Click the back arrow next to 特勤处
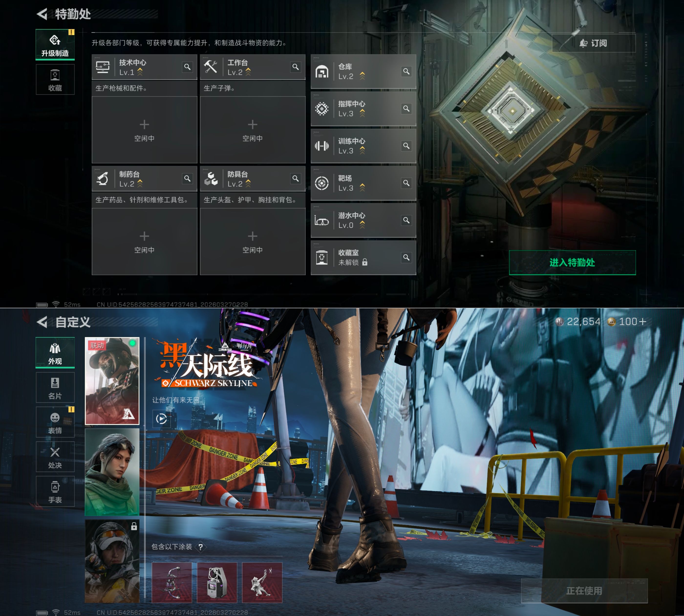This screenshot has width=684, height=616. point(42,14)
